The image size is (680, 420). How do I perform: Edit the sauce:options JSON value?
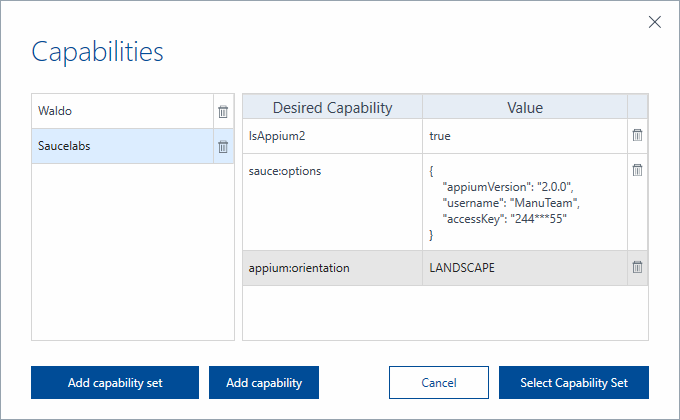point(524,202)
